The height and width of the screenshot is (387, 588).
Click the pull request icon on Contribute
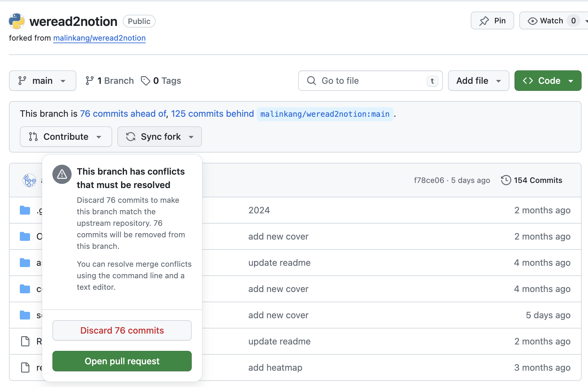tap(33, 137)
